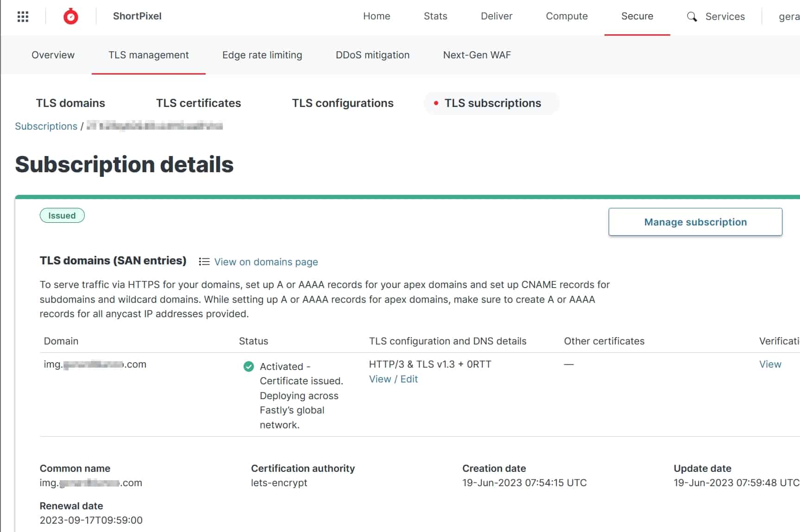Image resolution: width=800 pixels, height=532 pixels.
Task: Switch to TLS domains sub-tab
Action: tap(70, 103)
